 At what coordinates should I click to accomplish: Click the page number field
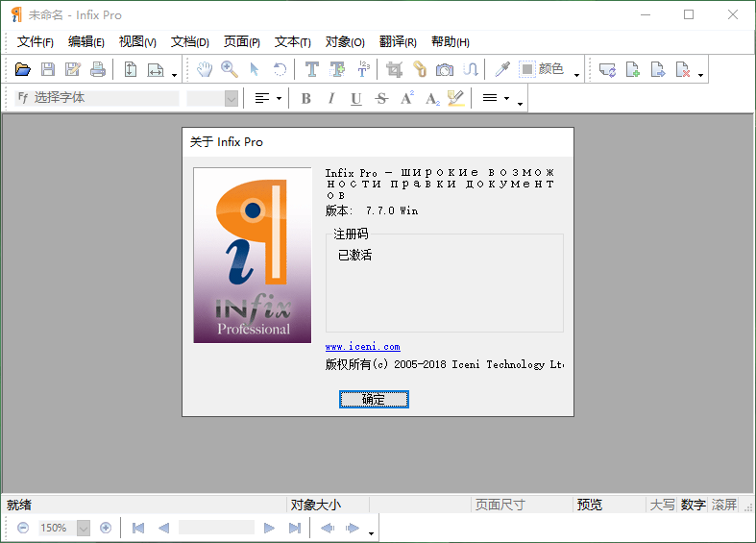pos(216,527)
